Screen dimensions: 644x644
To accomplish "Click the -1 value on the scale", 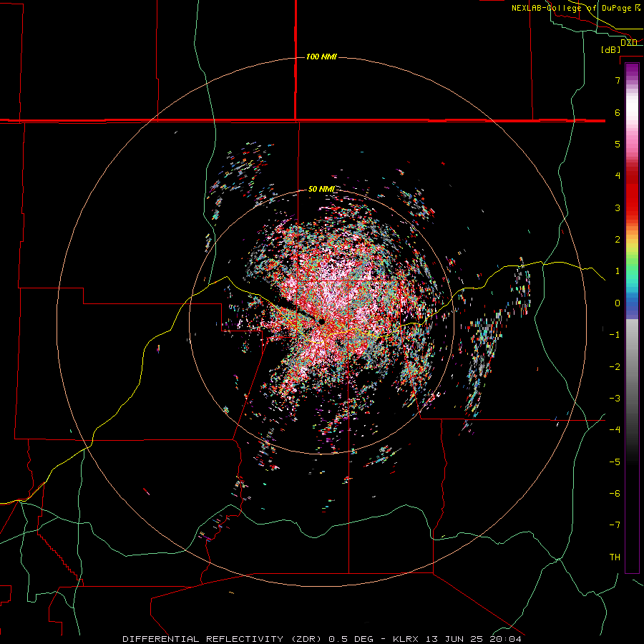I will [x=615, y=335].
